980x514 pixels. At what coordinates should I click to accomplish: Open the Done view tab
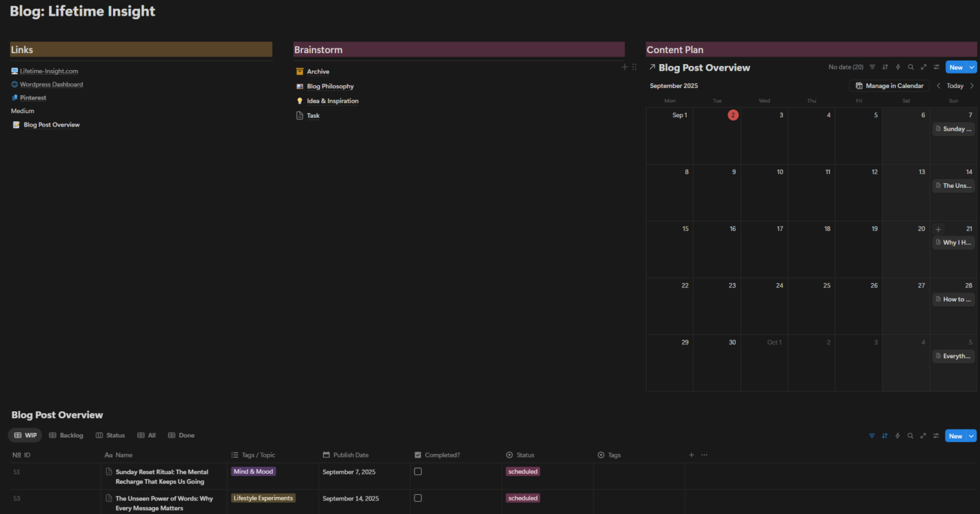point(181,435)
